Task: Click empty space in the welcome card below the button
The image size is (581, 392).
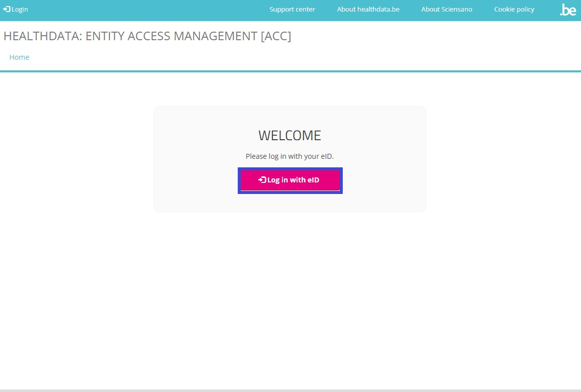Action: pos(289,203)
